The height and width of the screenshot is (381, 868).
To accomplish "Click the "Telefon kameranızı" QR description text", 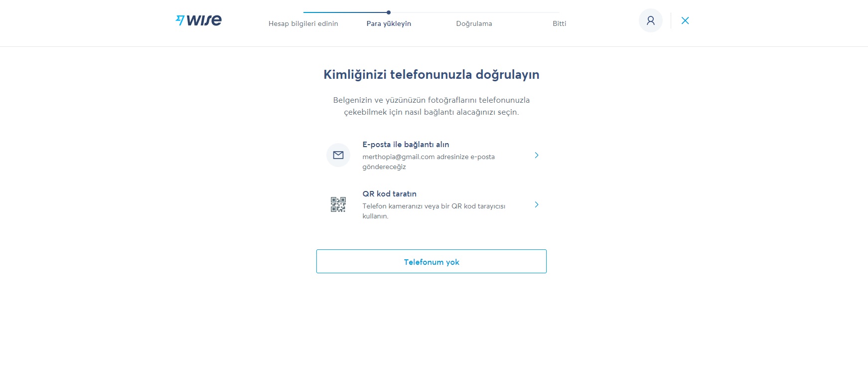I will point(434,211).
